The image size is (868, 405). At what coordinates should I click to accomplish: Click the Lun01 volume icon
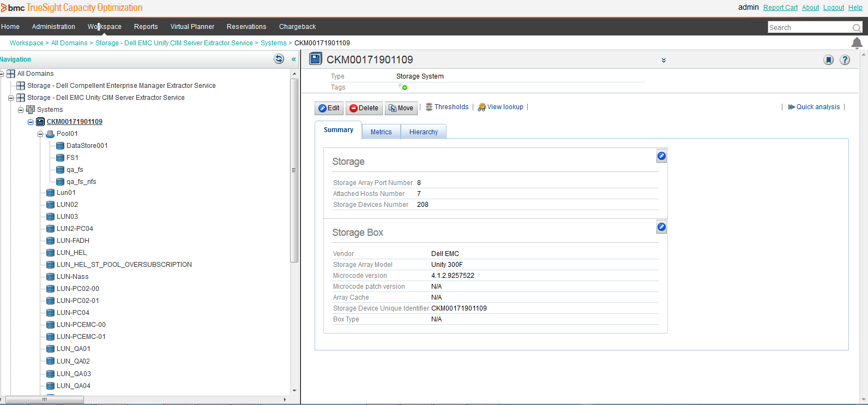[x=51, y=193]
